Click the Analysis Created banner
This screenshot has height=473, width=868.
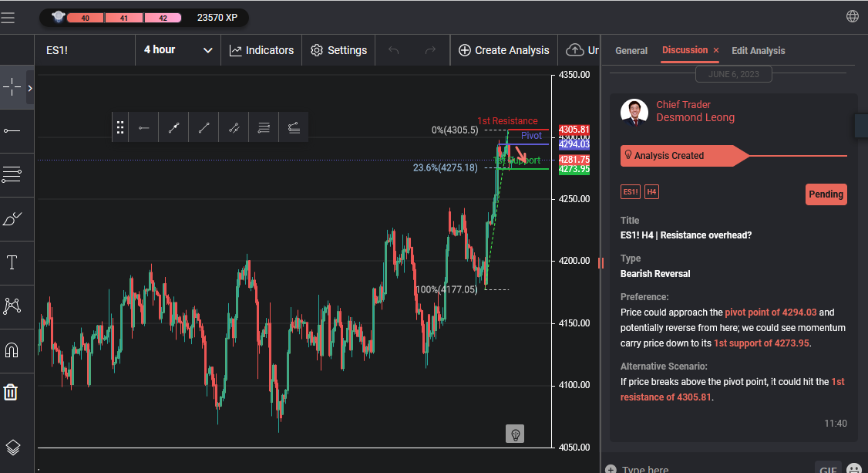[684, 156]
